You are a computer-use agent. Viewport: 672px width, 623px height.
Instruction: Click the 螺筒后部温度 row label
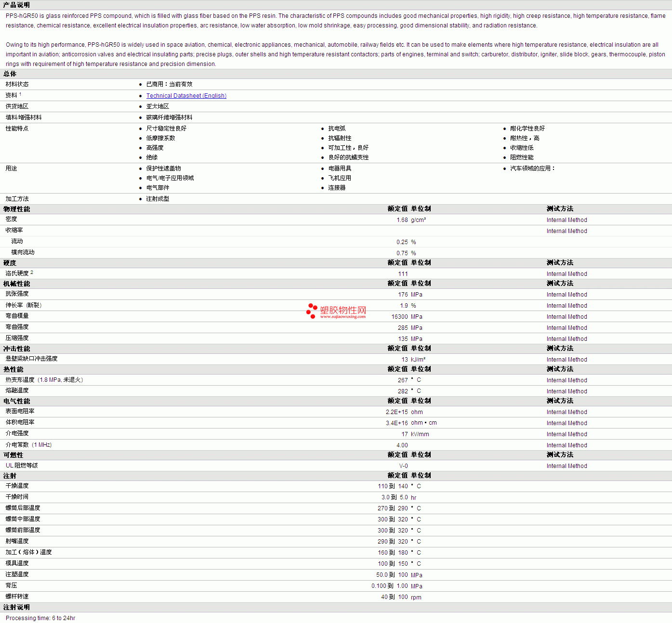pos(23,508)
